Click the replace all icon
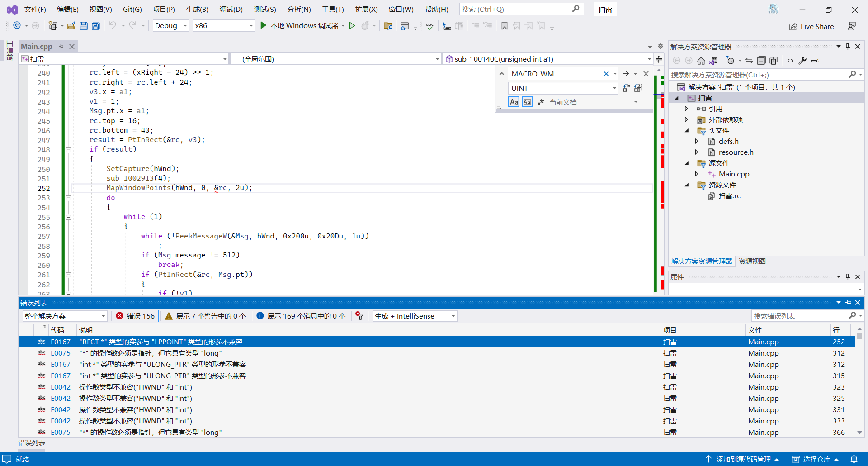Viewport: 868px width, 466px height. (638, 88)
